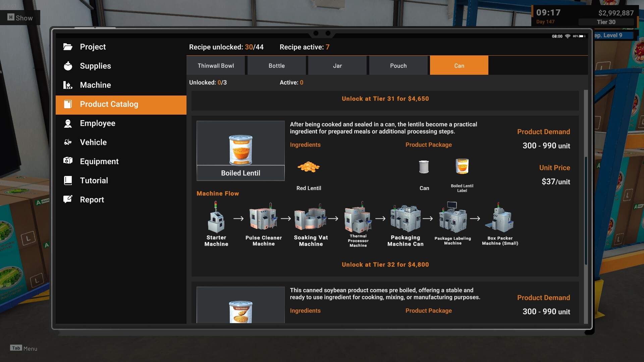Click the Soaking Vat Machine icon
The image size is (644, 362).
click(311, 218)
